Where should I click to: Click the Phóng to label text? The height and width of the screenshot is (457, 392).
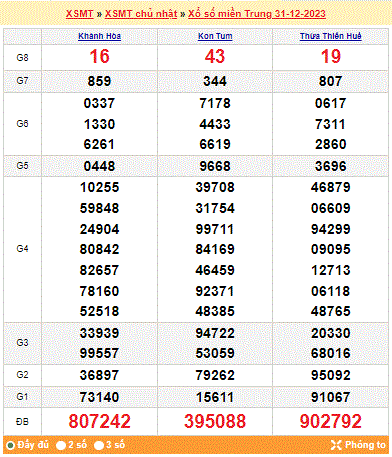[x=365, y=445]
